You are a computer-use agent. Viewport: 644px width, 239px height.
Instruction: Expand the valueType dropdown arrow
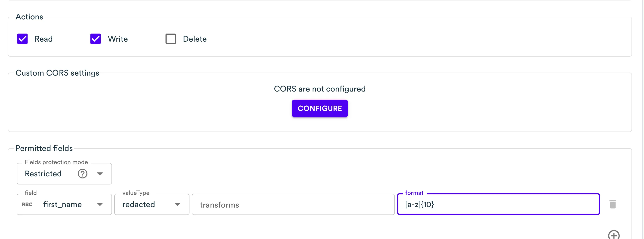point(177,205)
